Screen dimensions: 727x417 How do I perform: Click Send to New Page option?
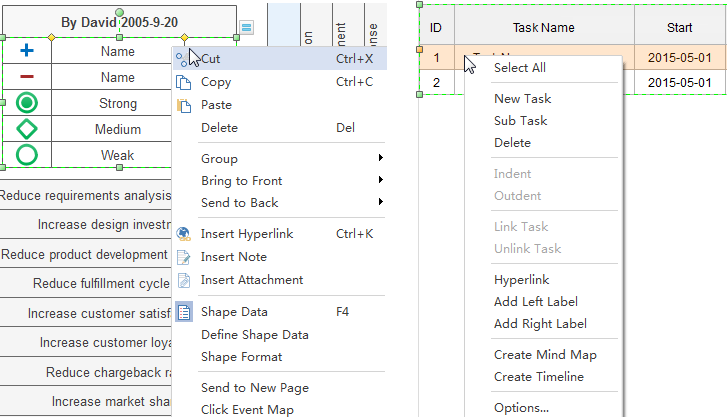coord(254,388)
